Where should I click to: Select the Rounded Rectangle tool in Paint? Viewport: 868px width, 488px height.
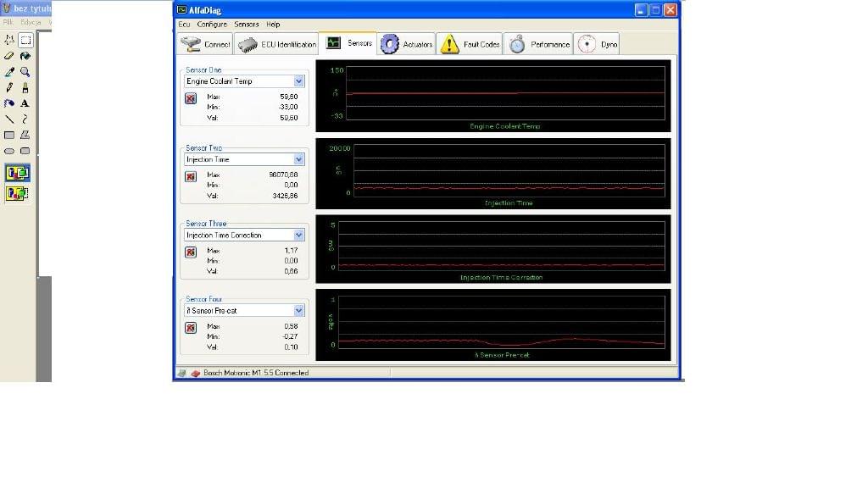pyautogui.click(x=25, y=151)
